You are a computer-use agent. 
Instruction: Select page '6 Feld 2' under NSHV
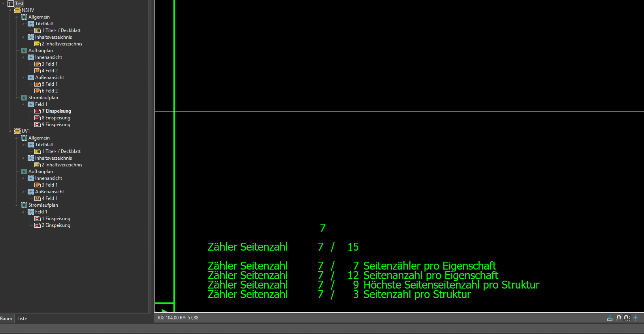(50, 91)
